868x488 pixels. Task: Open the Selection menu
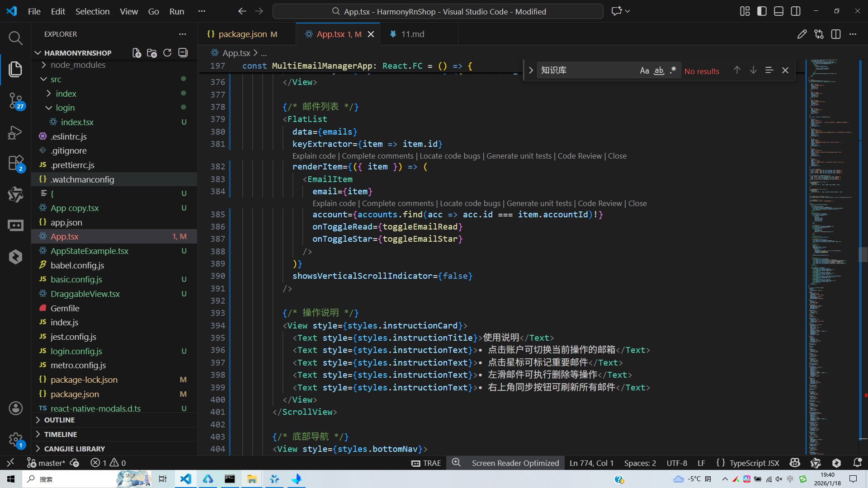[x=92, y=11]
